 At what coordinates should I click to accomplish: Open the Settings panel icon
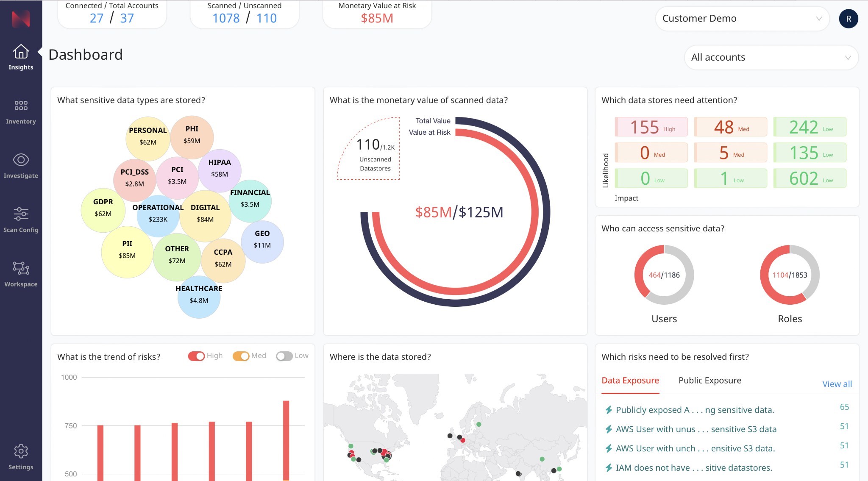21,451
